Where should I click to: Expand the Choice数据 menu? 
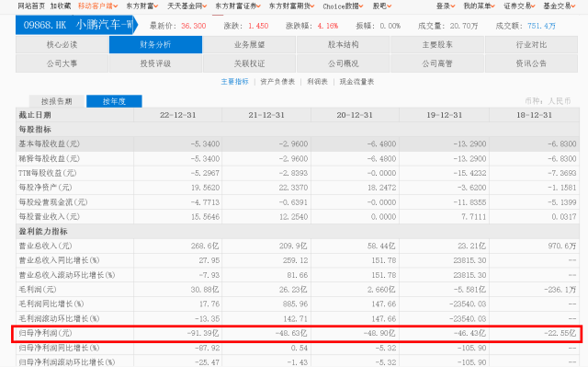tap(343, 6)
